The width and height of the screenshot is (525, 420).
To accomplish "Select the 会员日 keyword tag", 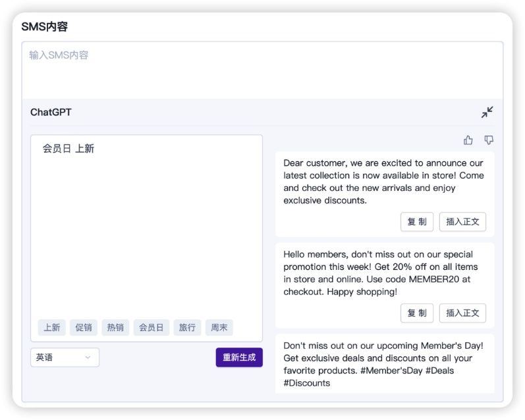I will point(152,327).
